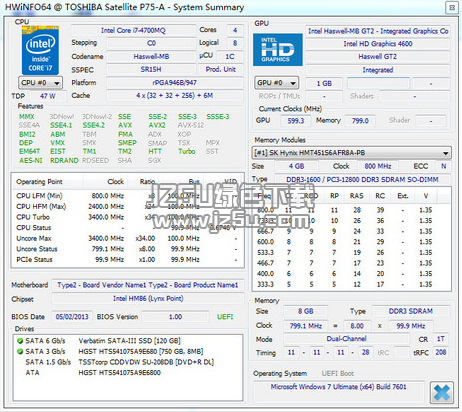
Task: Click the SSE4.2 feature label
Action: coord(94,125)
